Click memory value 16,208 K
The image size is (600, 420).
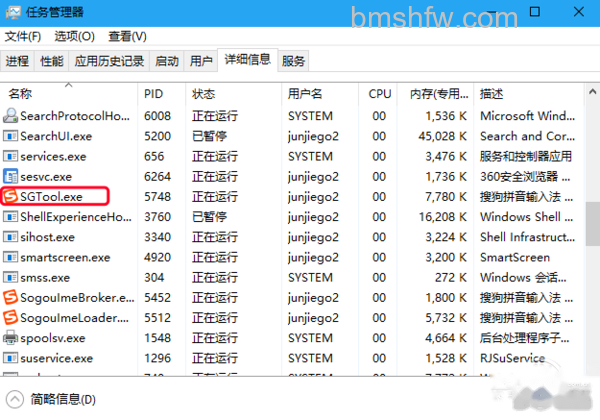coord(443,217)
